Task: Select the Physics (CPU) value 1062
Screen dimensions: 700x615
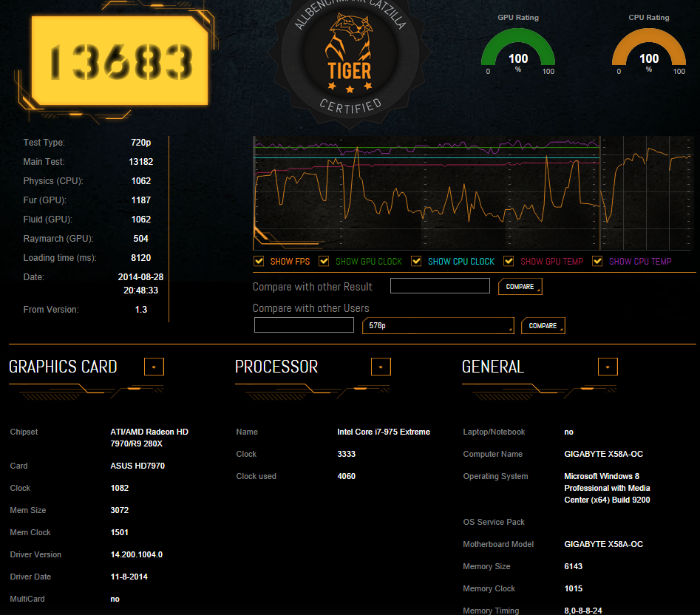Action: point(140,181)
